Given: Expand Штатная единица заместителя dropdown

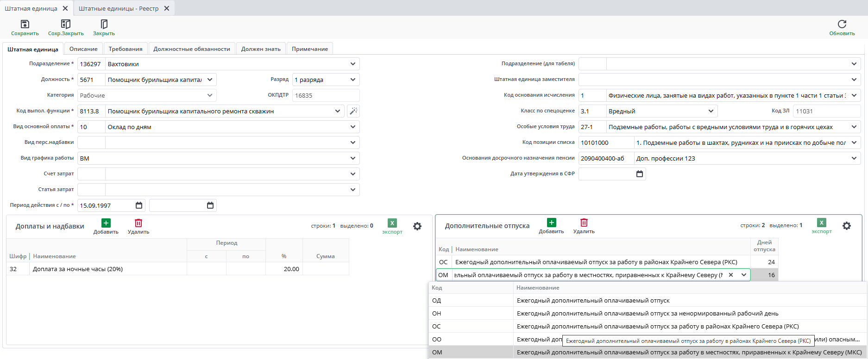Looking at the screenshot, I should 854,80.
